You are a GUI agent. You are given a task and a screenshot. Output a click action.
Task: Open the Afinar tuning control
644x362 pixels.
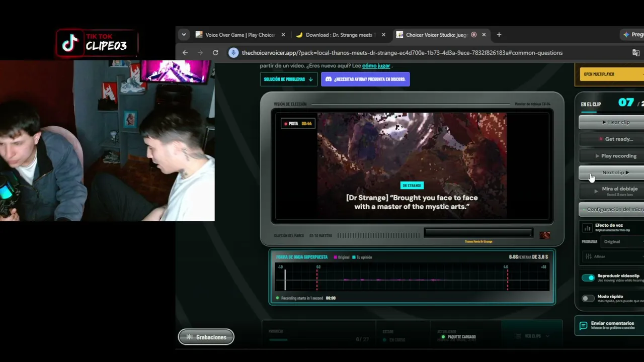[613, 256]
